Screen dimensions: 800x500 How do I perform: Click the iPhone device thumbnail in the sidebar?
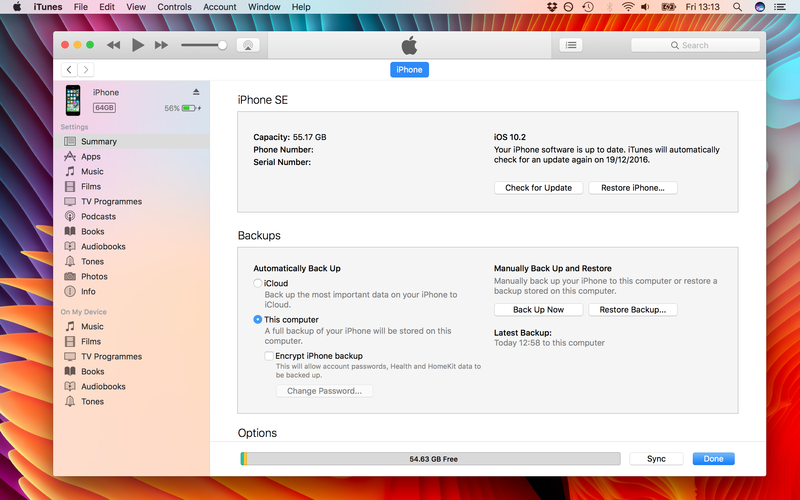point(73,100)
